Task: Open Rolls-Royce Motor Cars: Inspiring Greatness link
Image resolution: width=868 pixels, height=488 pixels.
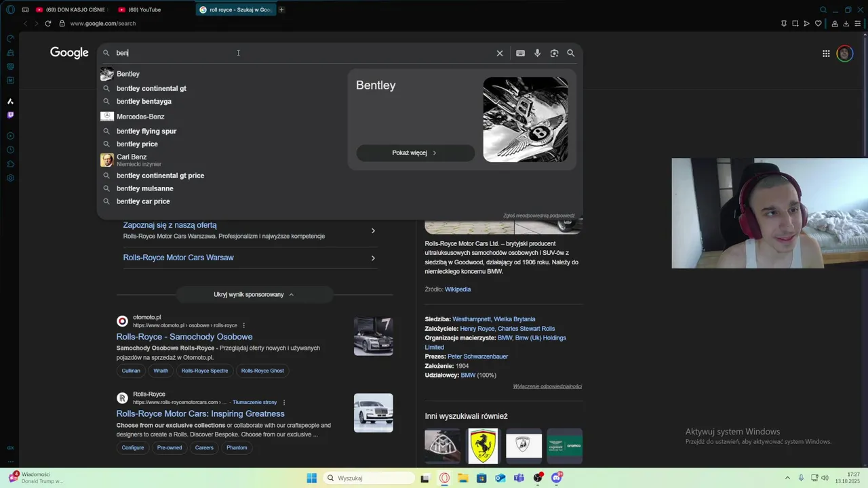Action: pos(200,413)
